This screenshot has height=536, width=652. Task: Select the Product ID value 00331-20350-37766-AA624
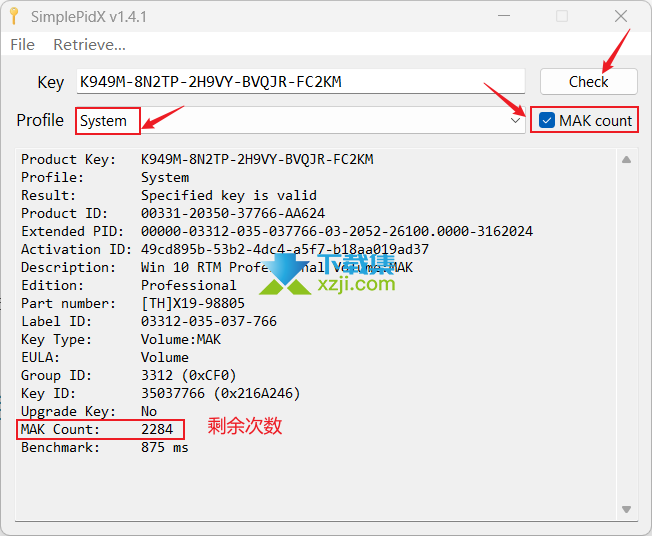tap(233, 213)
